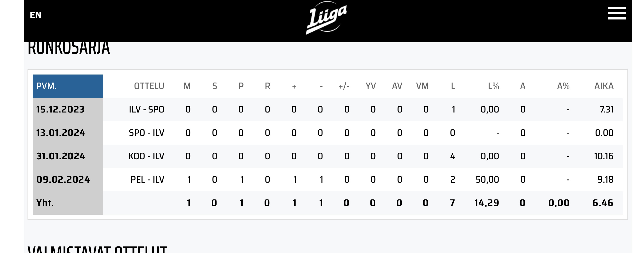Screen dimensions: 644x253
Task: Open the hamburger menu icon
Action: (x=616, y=13)
